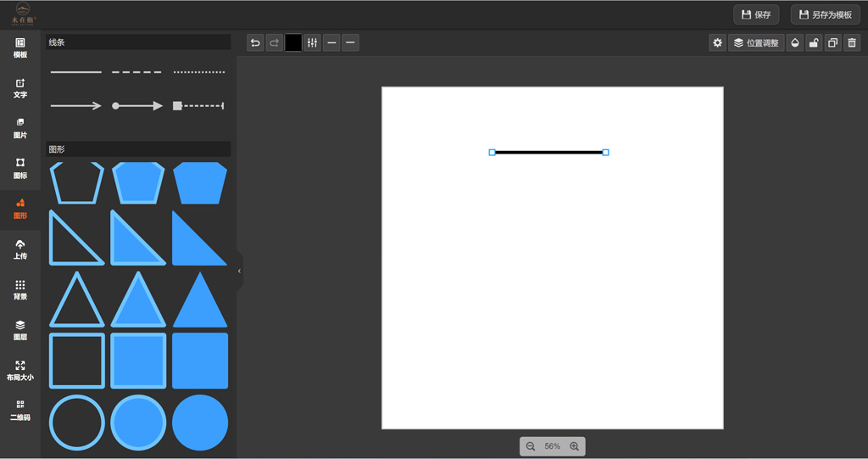The width and height of the screenshot is (868, 459).
Task: Add the outlined circle shape
Action: pyautogui.click(x=77, y=423)
